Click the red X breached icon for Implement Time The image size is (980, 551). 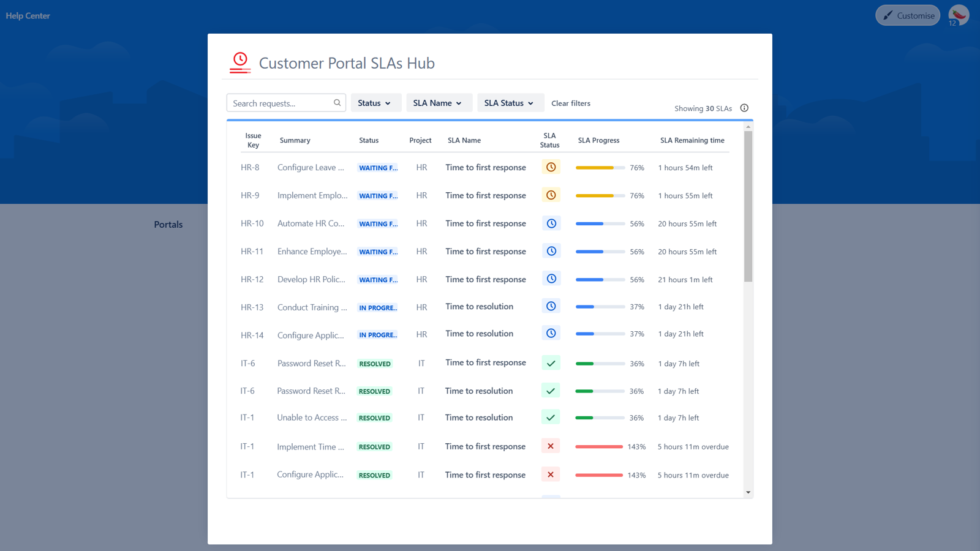pyautogui.click(x=550, y=446)
